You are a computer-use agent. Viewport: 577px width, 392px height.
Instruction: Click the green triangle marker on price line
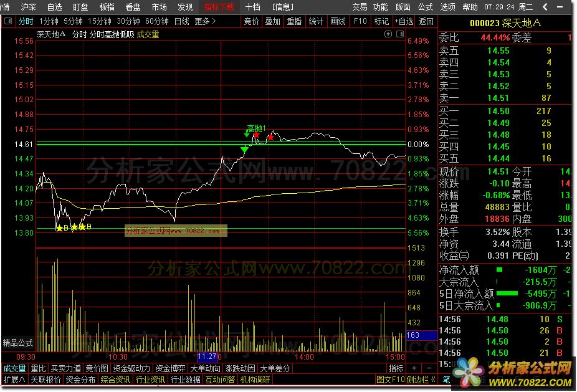click(x=245, y=150)
